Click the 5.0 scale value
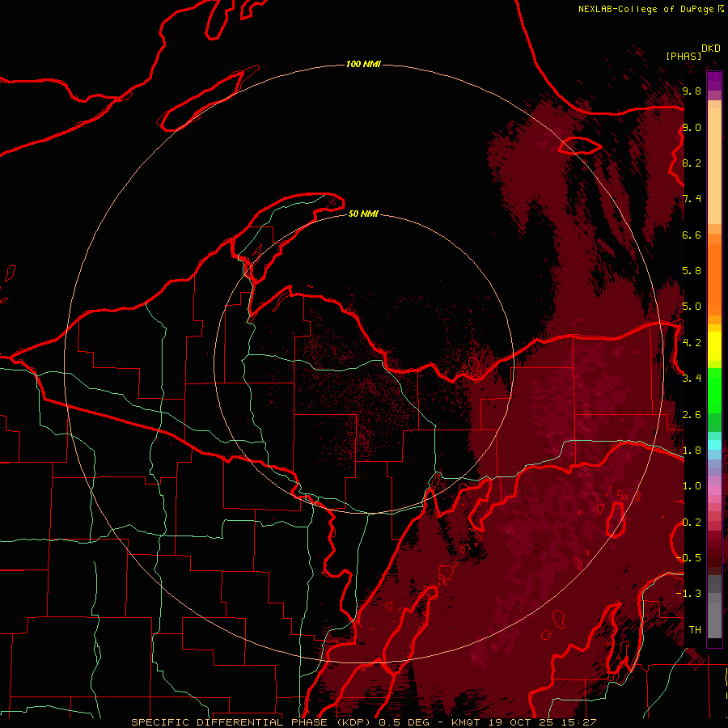Viewport: 728px width, 728px height. click(x=692, y=307)
